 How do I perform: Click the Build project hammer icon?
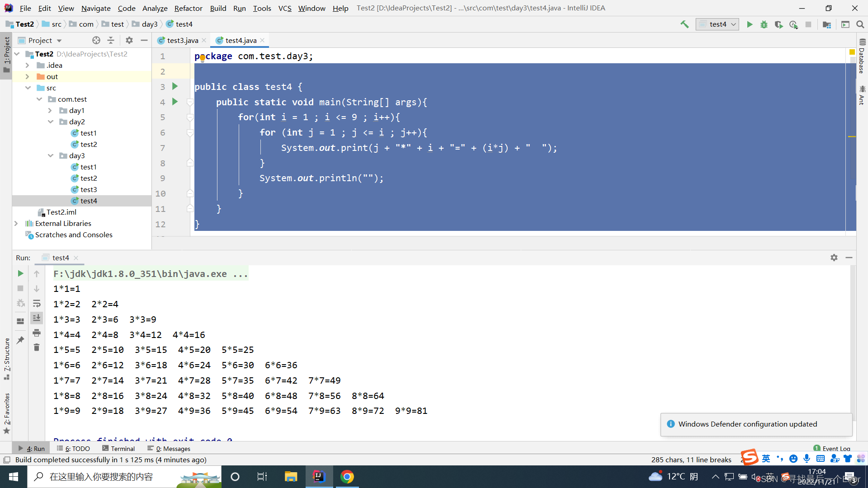click(684, 24)
